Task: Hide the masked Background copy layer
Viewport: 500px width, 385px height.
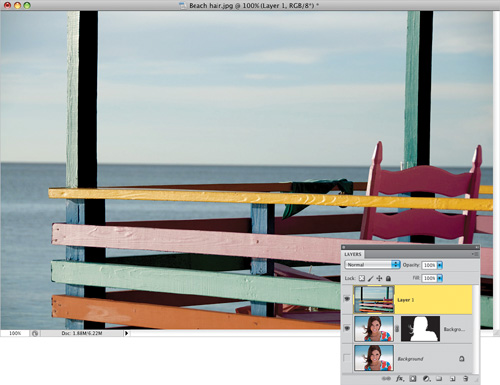Action: tap(347, 329)
